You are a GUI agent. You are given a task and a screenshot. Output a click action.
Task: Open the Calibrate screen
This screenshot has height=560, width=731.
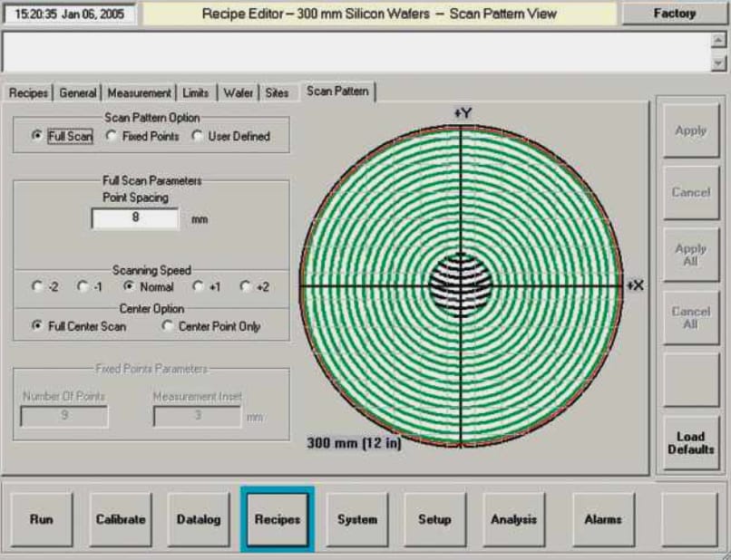(x=121, y=519)
